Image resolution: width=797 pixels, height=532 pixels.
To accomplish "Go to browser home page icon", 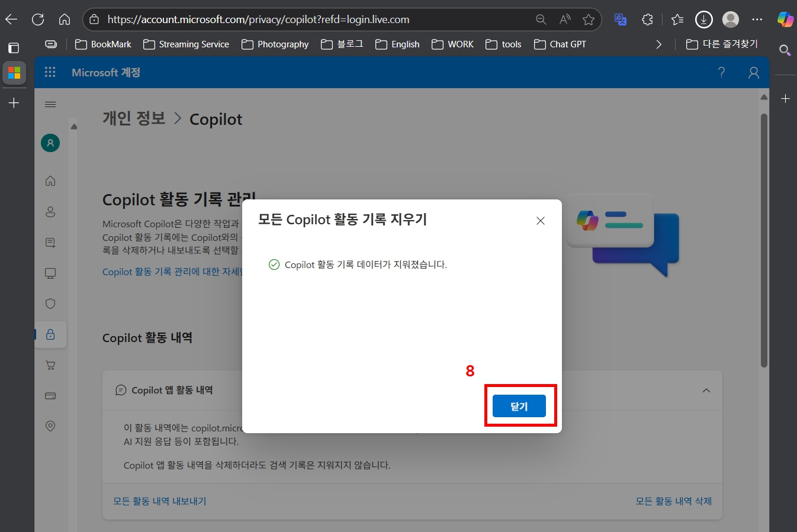I will coord(65,20).
